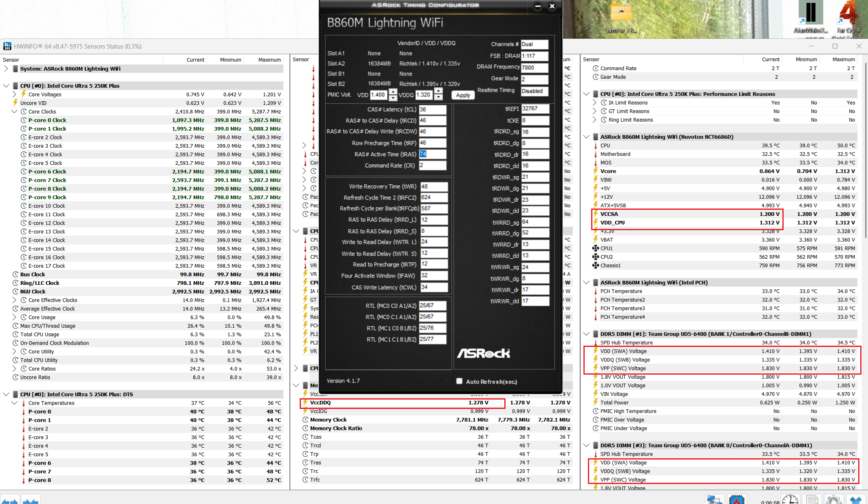The height and width of the screenshot is (504, 868).
Task: Expand the Ring Limit Reasons row
Action: click(594, 120)
